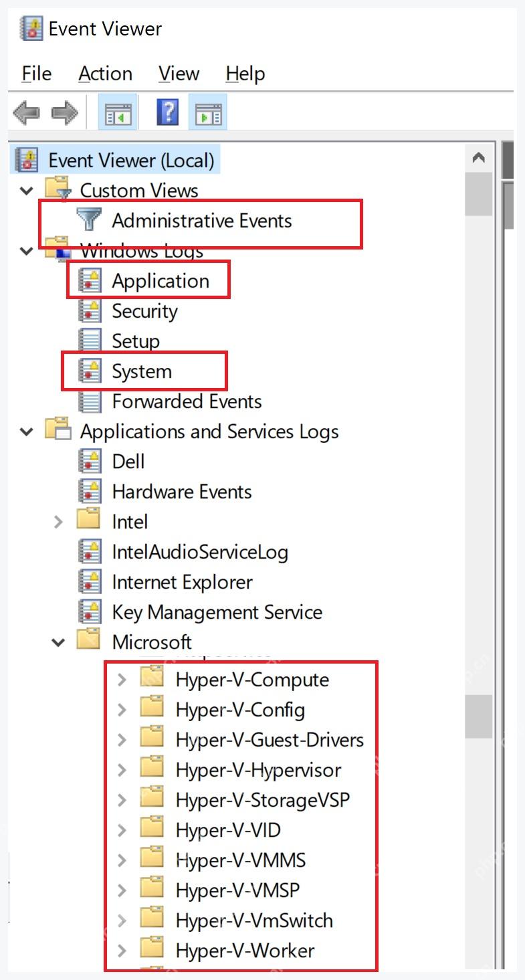This screenshot has width=525, height=980.
Task: Click the Event Viewer title bar icon
Action: (31, 28)
